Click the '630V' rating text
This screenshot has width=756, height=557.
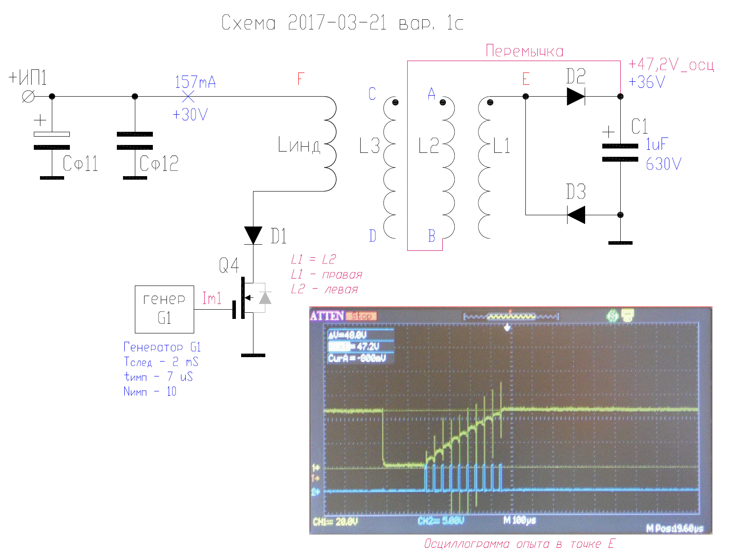(x=663, y=164)
